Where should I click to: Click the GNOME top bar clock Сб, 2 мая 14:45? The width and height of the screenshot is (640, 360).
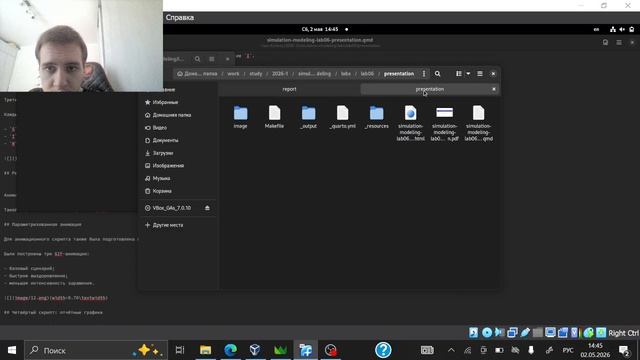pyautogui.click(x=320, y=29)
